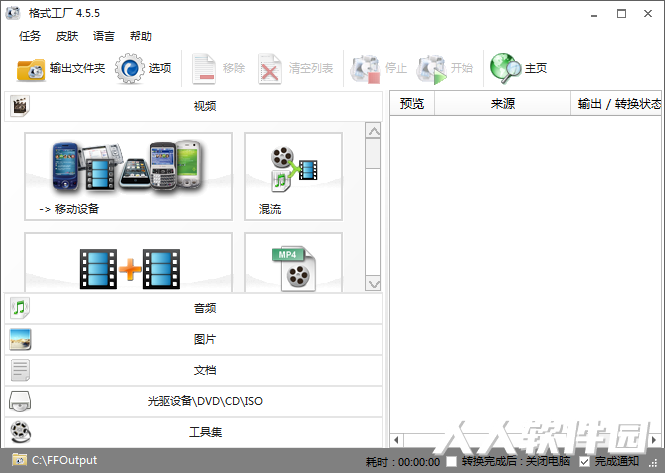
Task: Click the 文档 document icon
Action: (x=20, y=370)
